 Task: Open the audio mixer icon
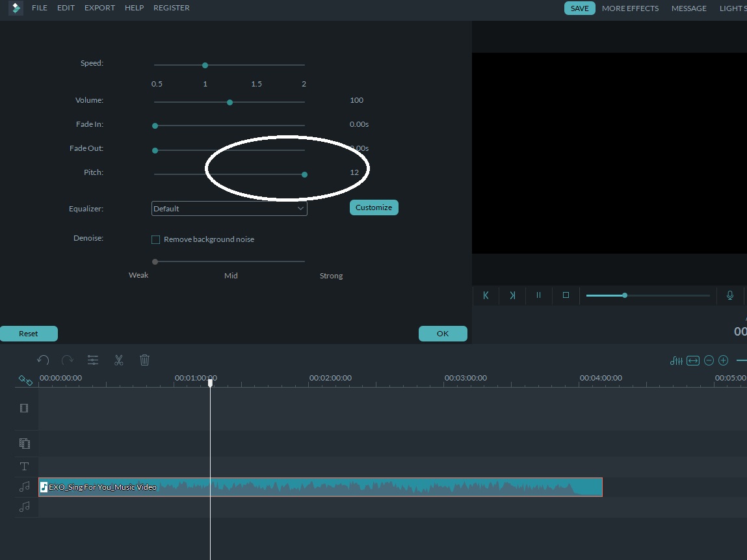[676, 361]
